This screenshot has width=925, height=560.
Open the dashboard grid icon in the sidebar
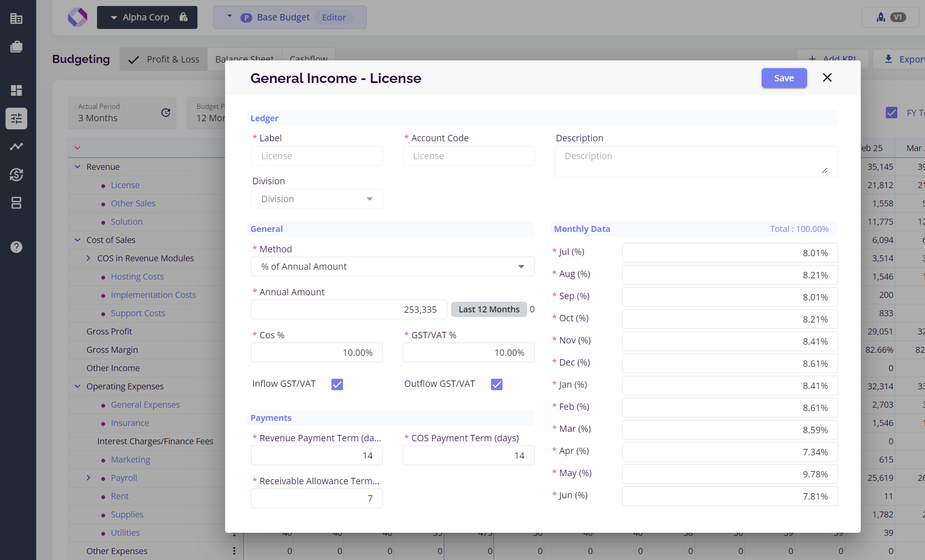[16, 90]
